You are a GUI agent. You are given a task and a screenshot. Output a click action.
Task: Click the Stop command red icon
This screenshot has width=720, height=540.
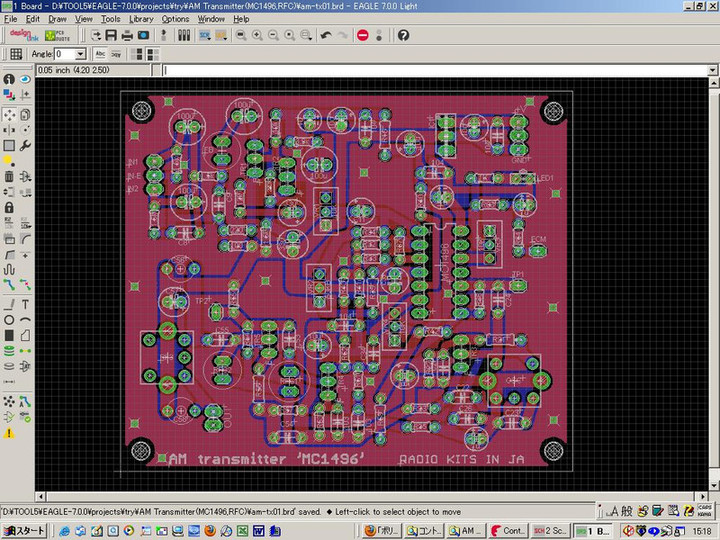click(x=362, y=35)
